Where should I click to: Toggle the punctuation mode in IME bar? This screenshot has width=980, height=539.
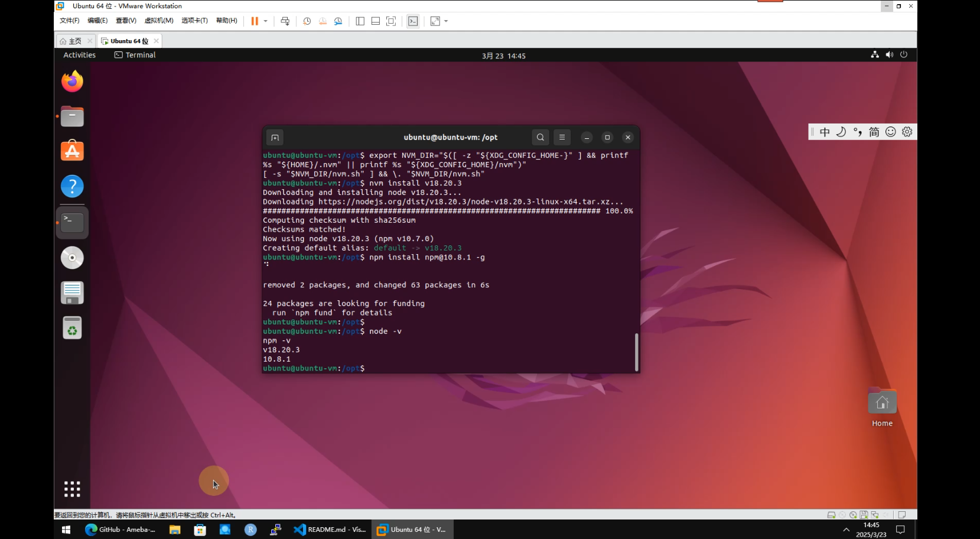click(858, 132)
